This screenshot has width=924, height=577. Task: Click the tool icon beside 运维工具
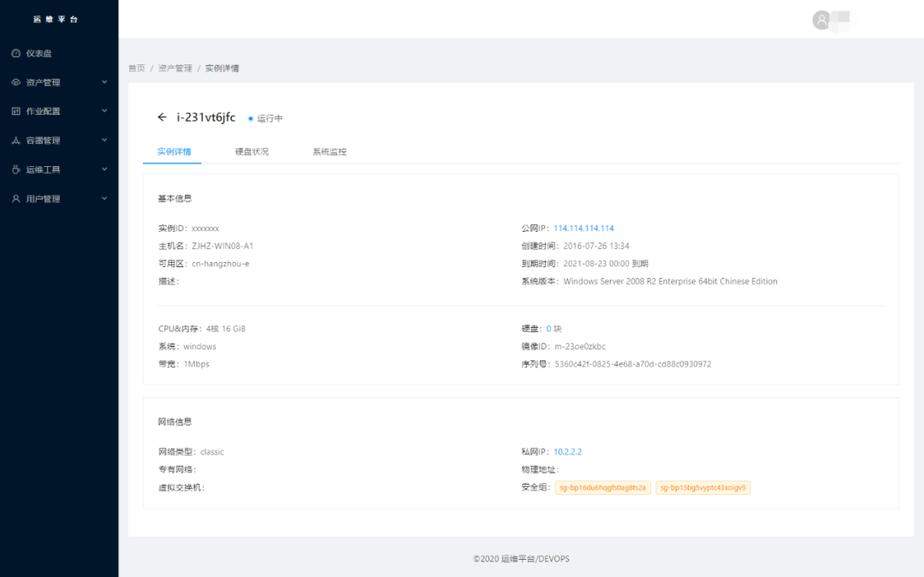click(x=16, y=170)
